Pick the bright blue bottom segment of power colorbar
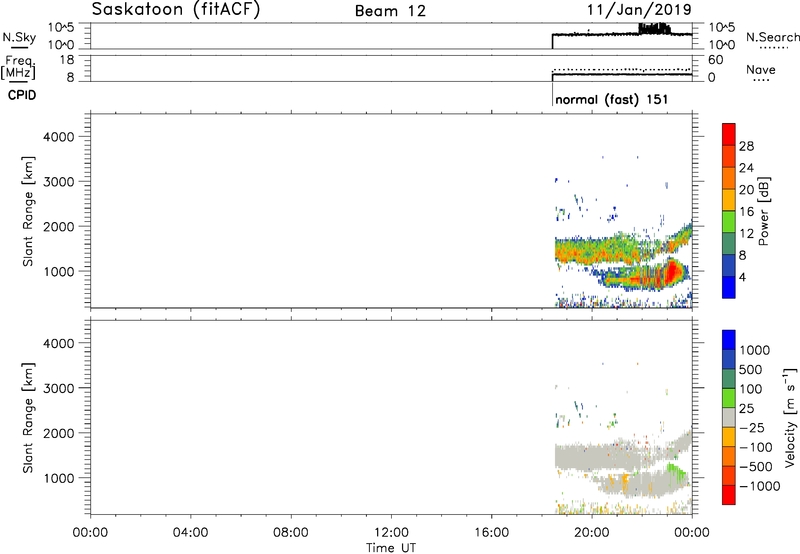 (x=729, y=287)
